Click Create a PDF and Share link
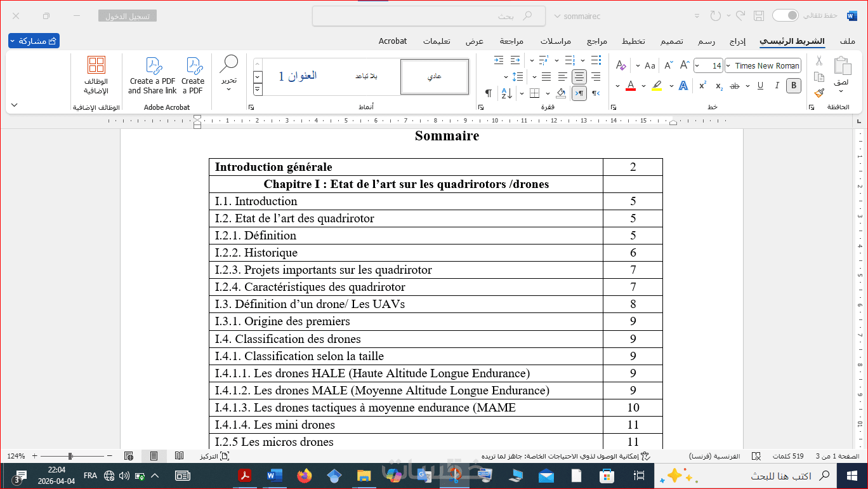The height and width of the screenshot is (489, 868). (x=152, y=76)
